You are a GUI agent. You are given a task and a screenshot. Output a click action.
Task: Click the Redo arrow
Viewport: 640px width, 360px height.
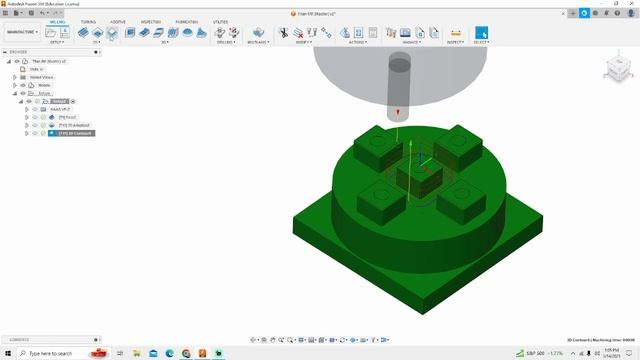56,13
